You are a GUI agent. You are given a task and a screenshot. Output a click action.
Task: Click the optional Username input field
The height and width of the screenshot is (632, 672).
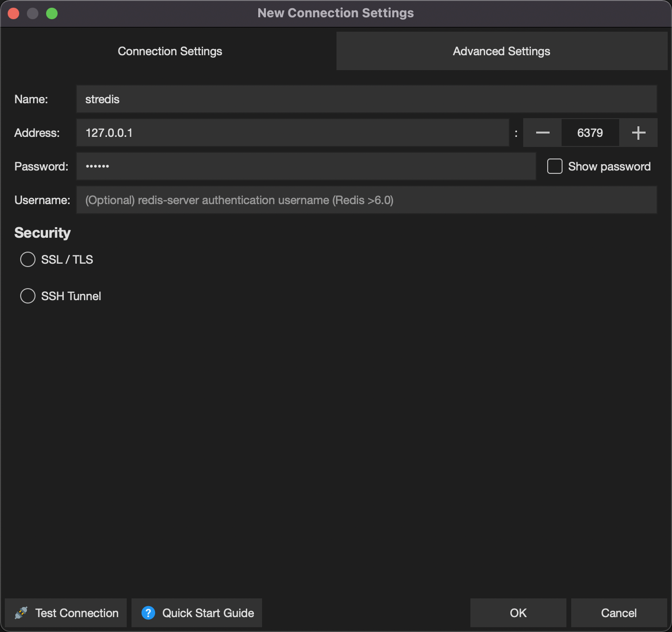pos(367,200)
